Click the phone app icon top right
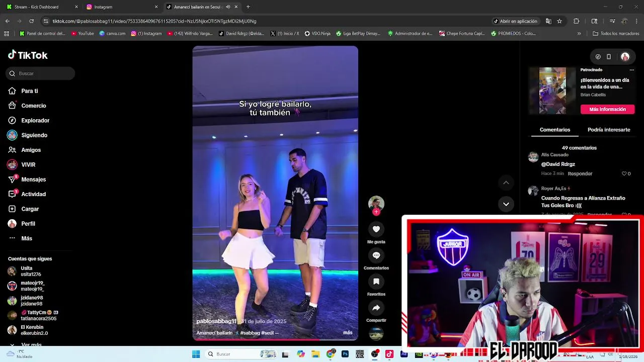The image size is (644, 362). pyautogui.click(x=609, y=57)
